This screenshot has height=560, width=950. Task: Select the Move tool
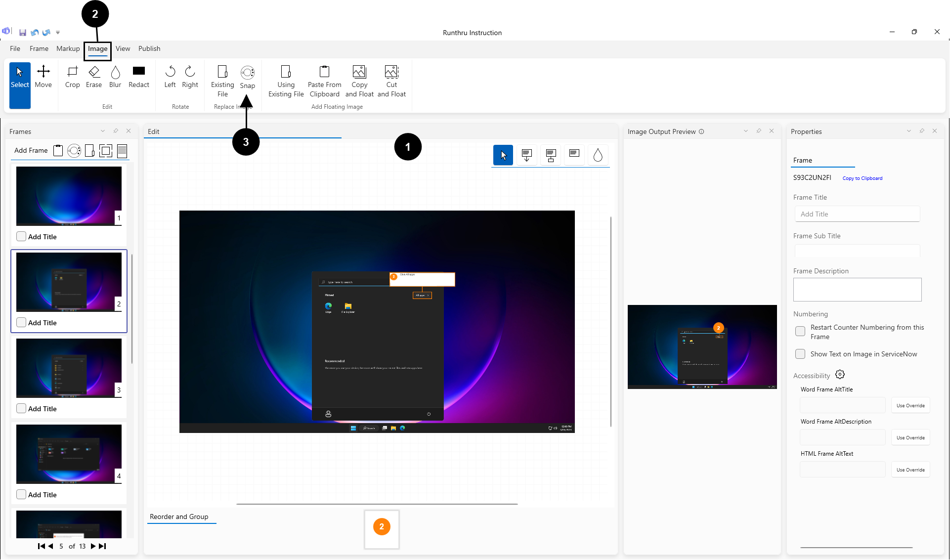[43, 77]
